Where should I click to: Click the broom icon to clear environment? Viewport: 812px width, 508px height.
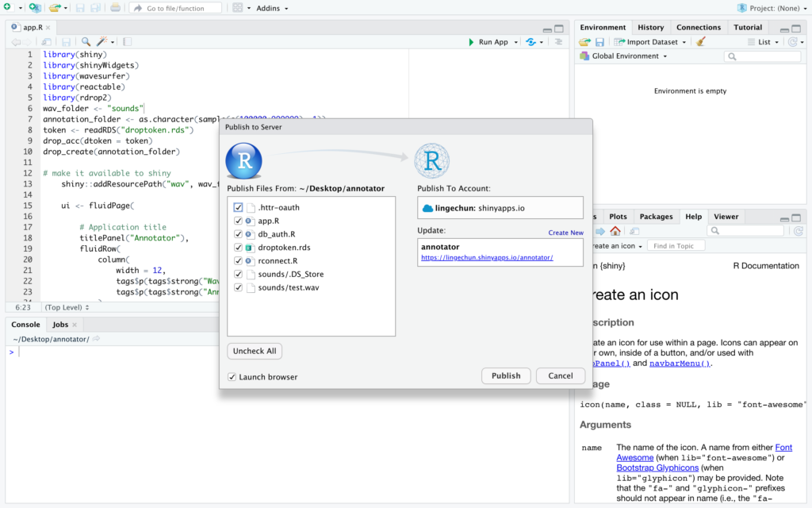click(701, 42)
